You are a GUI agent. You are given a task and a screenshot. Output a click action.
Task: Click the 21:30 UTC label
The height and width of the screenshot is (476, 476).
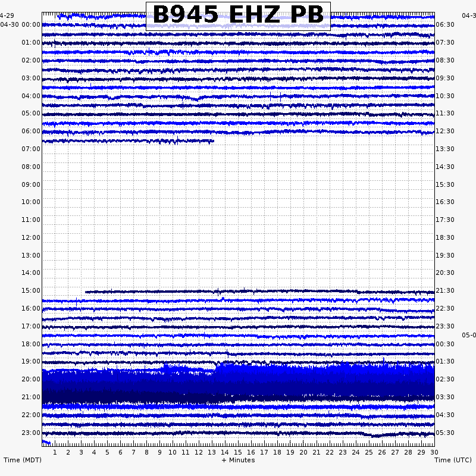[445, 291]
